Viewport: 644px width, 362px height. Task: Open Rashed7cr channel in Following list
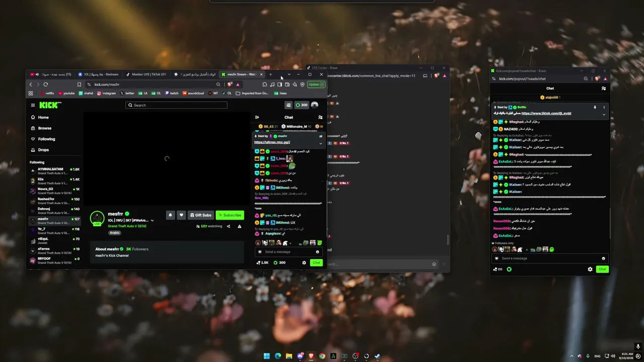point(54,201)
